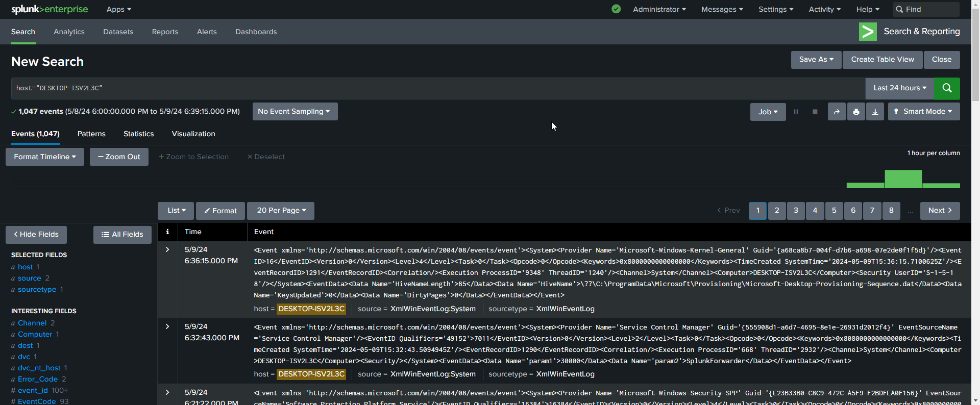The height and width of the screenshot is (405, 980).
Task: Click the Splunk enterprise logo
Action: [x=50, y=9]
